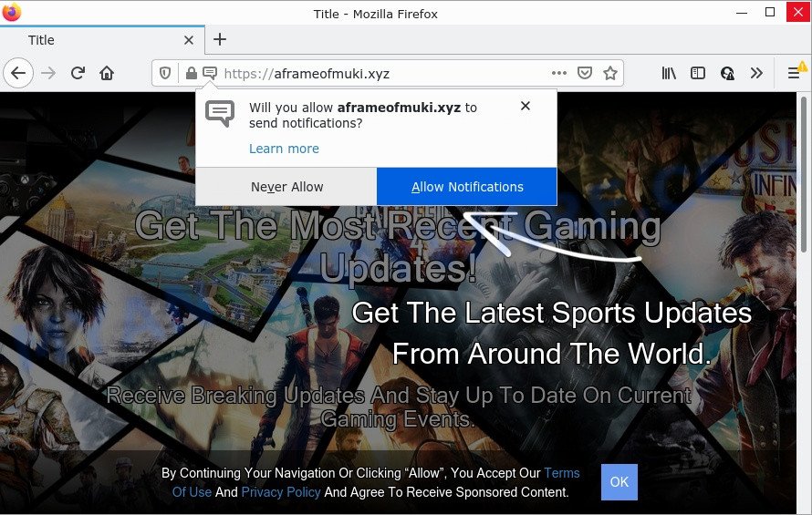Click the forward navigation arrow
This screenshot has height=515, width=812.
(48, 74)
